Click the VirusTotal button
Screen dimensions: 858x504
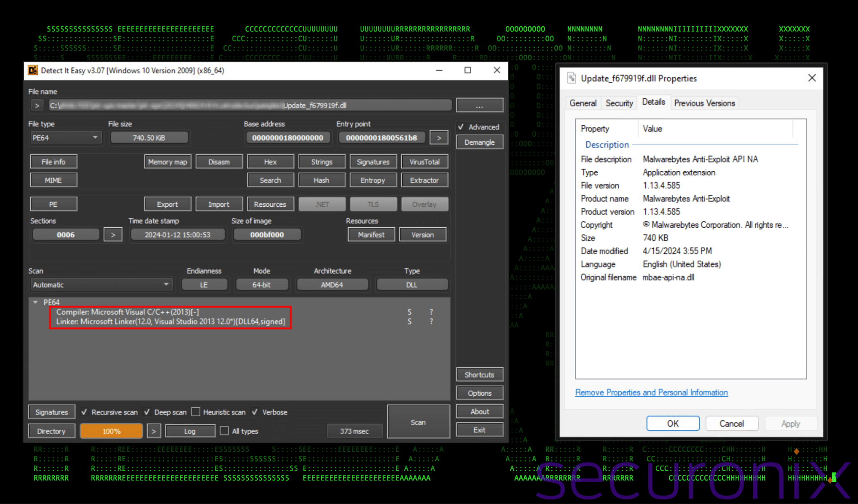tap(424, 162)
